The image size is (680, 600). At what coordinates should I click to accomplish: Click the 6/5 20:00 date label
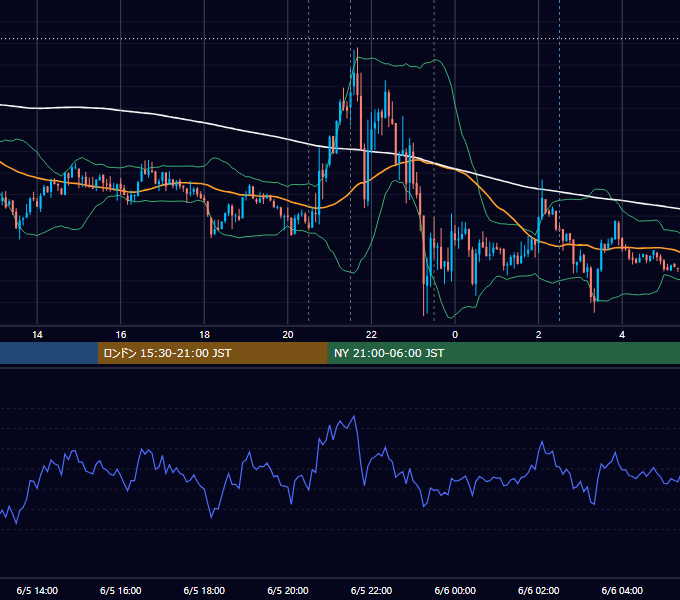coord(288,590)
